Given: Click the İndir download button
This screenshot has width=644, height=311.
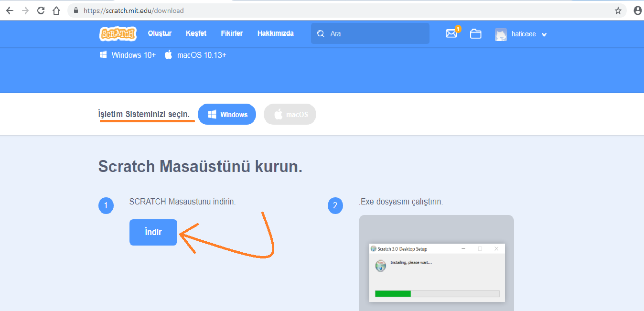Looking at the screenshot, I should 153,232.
